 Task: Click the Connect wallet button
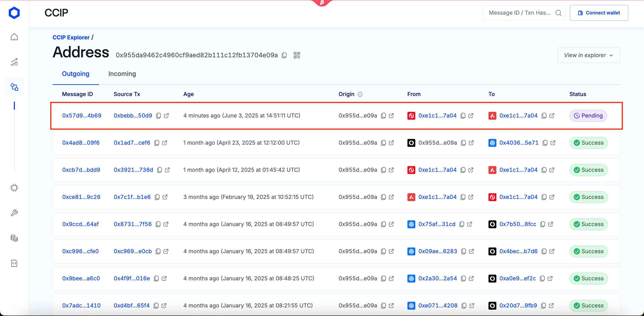click(x=599, y=13)
